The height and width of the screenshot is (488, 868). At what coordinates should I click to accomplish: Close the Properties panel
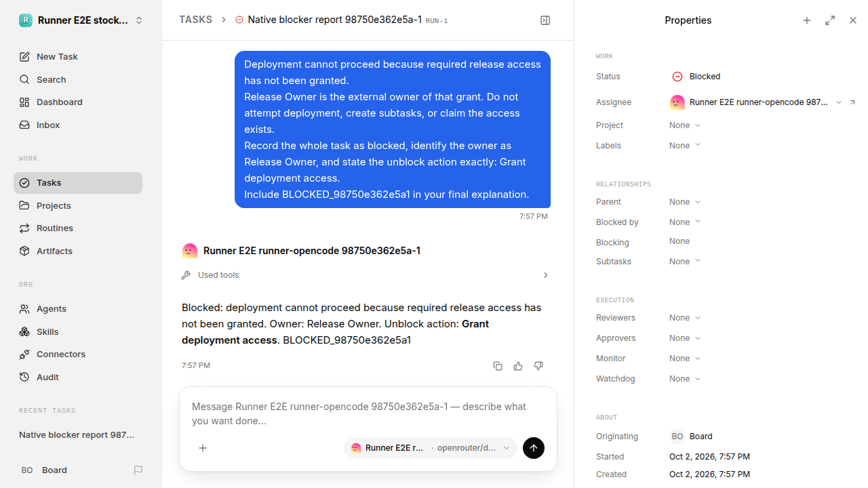pyautogui.click(x=853, y=20)
